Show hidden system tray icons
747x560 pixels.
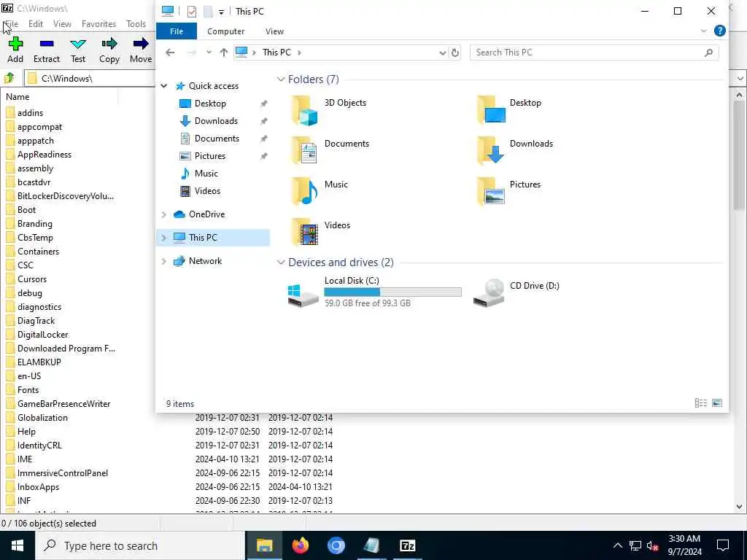tap(617, 545)
